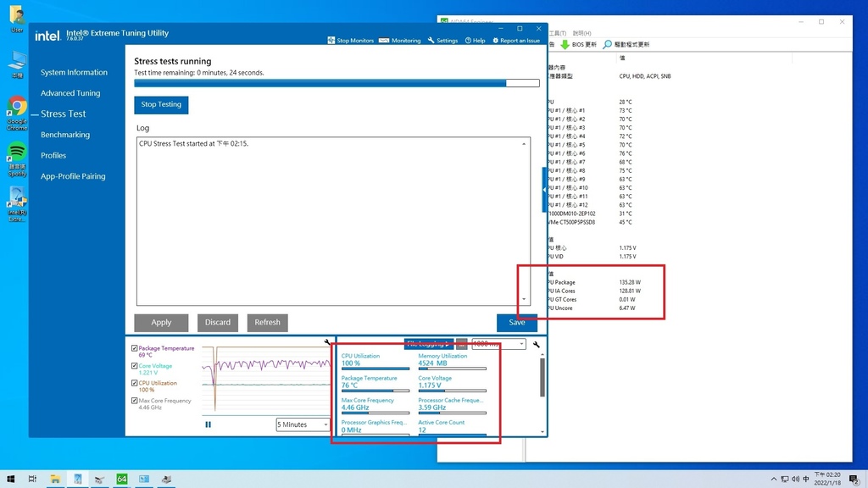Click the stress test progress bar
Screen dimensions: 868x488
[337, 83]
